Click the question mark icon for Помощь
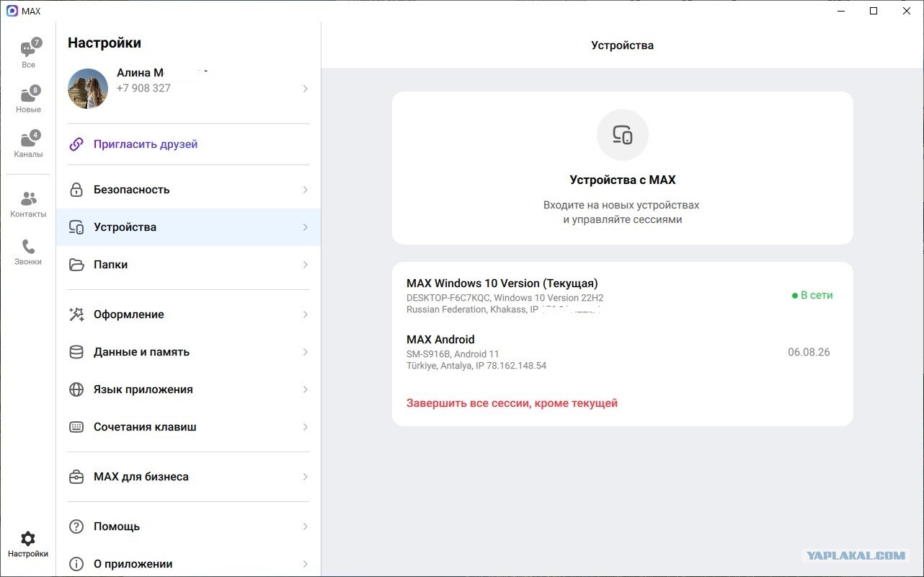 click(x=76, y=527)
